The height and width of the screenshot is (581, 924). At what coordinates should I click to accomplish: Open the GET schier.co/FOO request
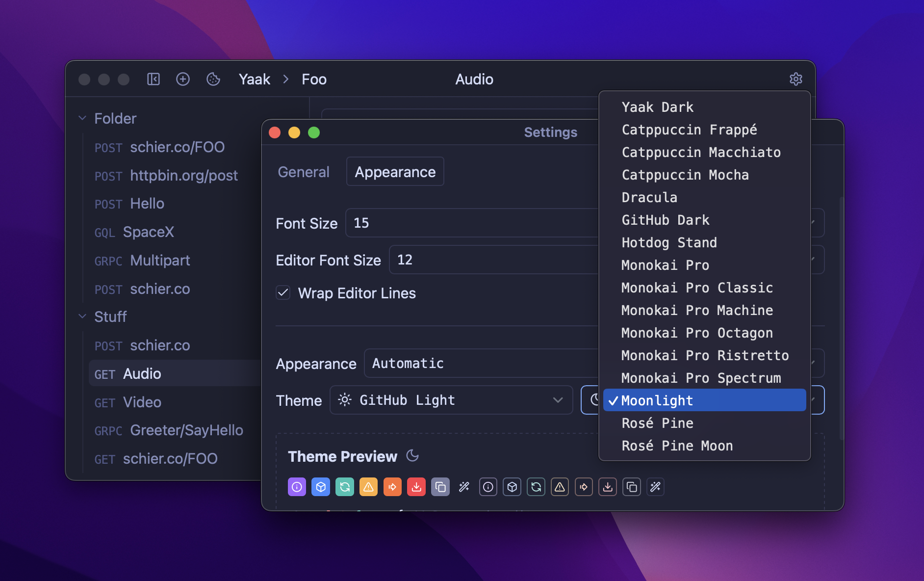pyautogui.click(x=174, y=458)
